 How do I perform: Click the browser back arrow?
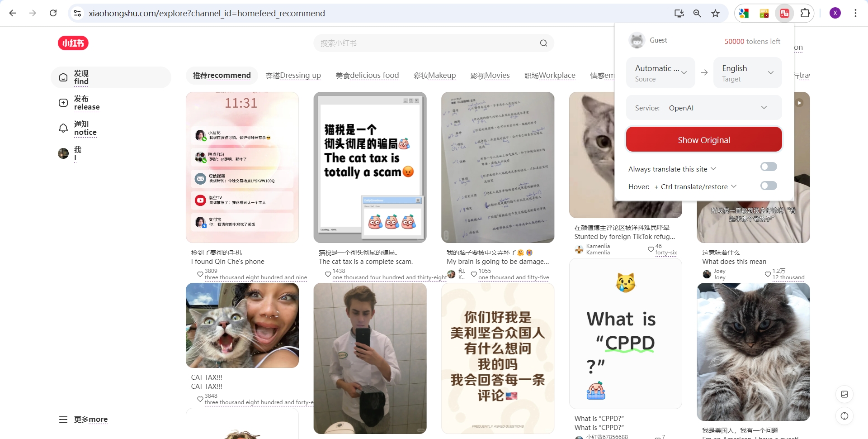(13, 13)
